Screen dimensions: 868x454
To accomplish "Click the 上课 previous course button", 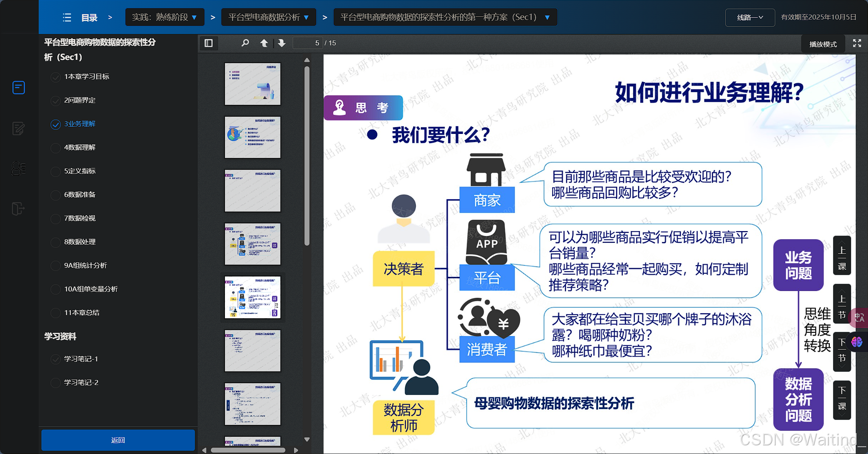I will point(842,256).
